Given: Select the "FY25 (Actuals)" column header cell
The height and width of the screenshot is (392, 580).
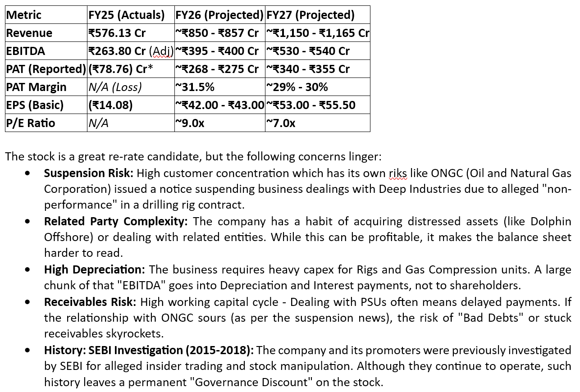Looking at the screenshot, I should click(x=126, y=15).
